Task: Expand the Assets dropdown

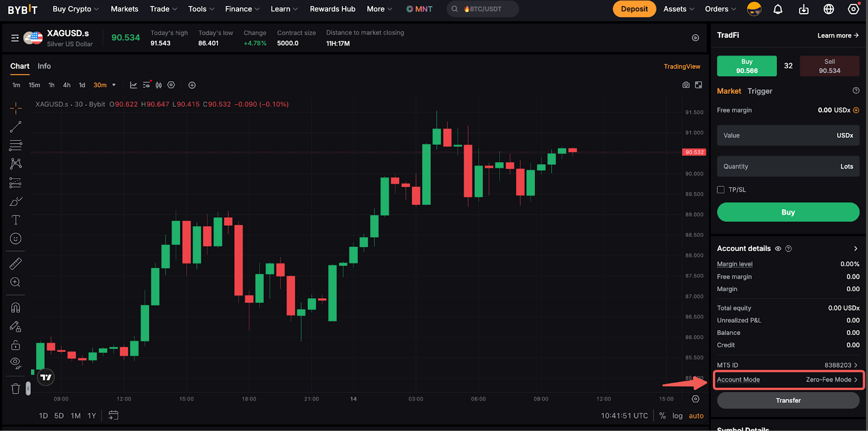Action: (679, 9)
